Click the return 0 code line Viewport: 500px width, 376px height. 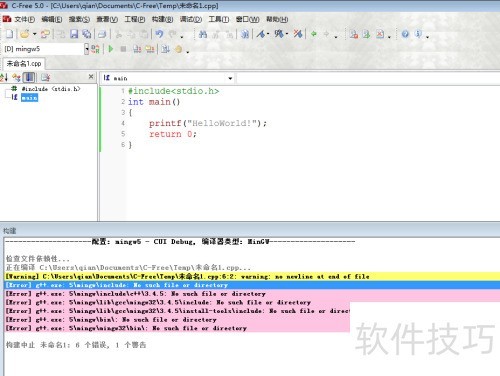pyautogui.click(x=173, y=134)
